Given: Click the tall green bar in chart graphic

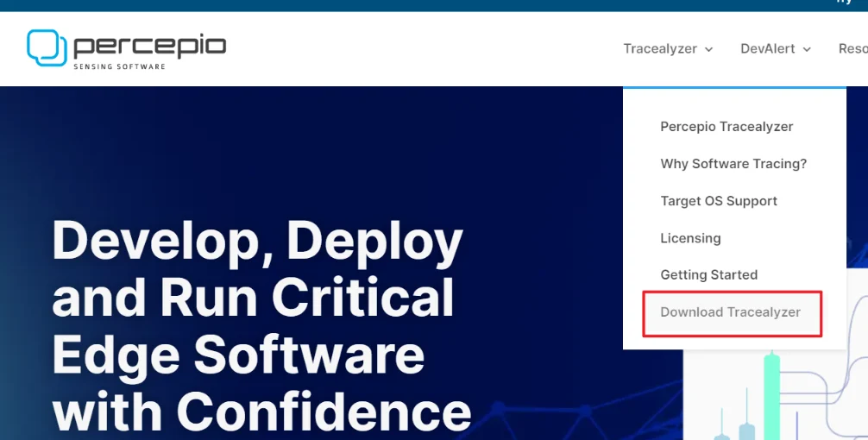Looking at the screenshot, I should [771, 395].
